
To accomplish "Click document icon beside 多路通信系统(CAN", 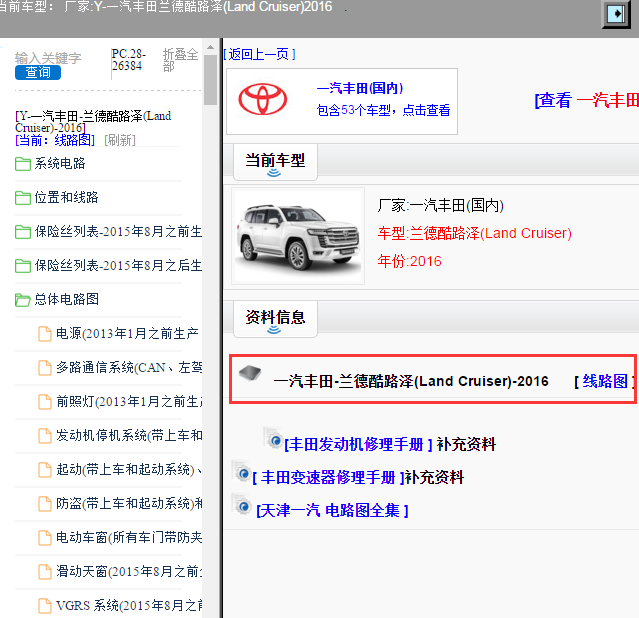I will coord(45,368).
